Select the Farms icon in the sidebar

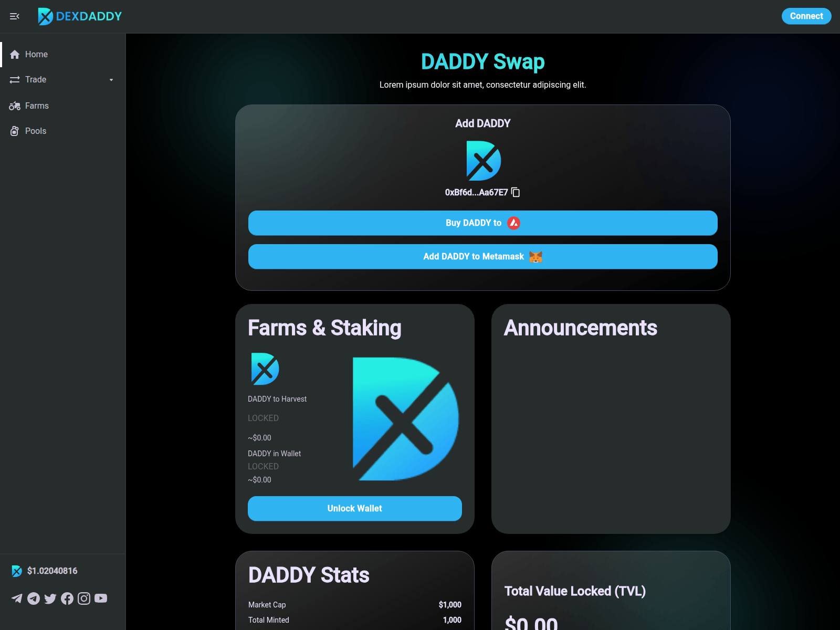[14, 106]
